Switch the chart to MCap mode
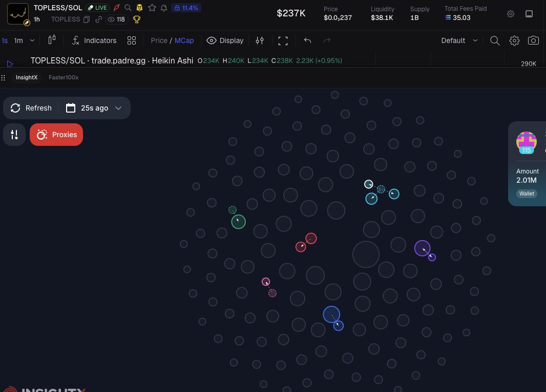Screen dimensions: 546x392 coord(184,41)
